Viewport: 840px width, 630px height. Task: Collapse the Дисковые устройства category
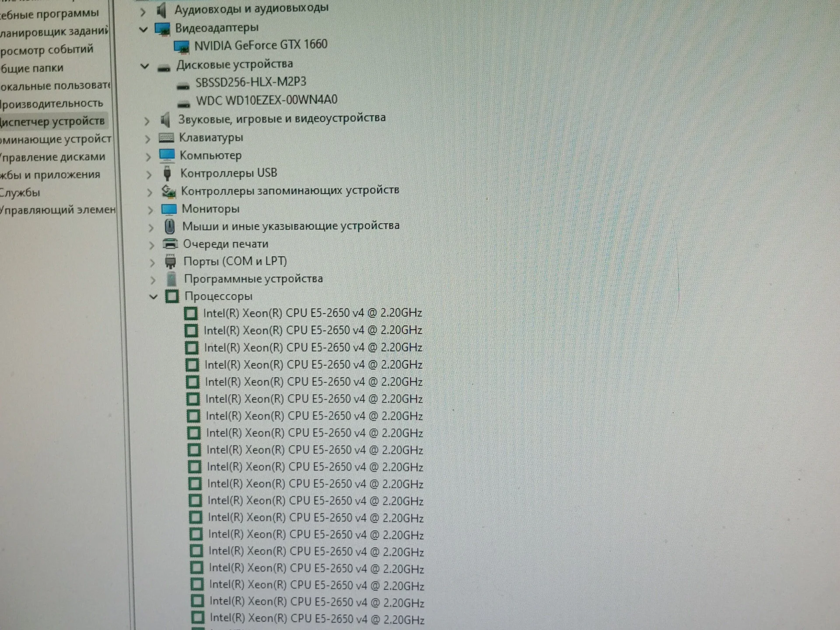144,66
